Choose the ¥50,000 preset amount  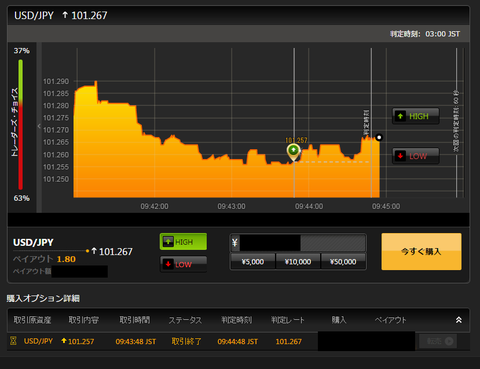343,262
